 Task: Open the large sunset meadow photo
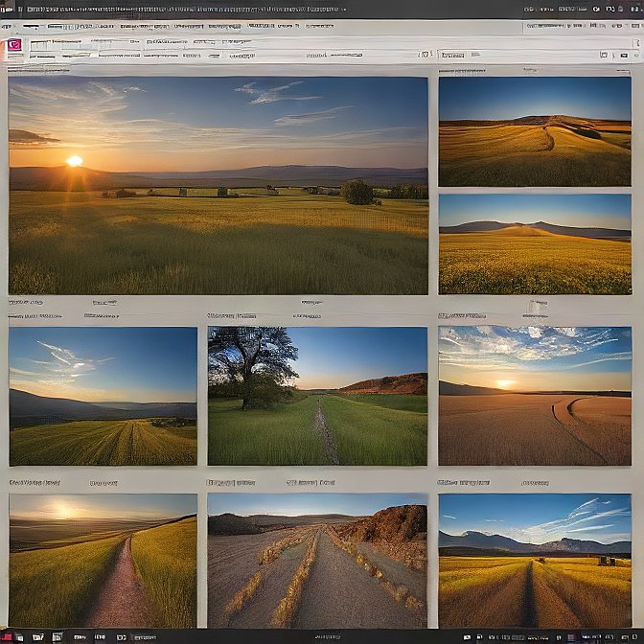tap(218, 186)
